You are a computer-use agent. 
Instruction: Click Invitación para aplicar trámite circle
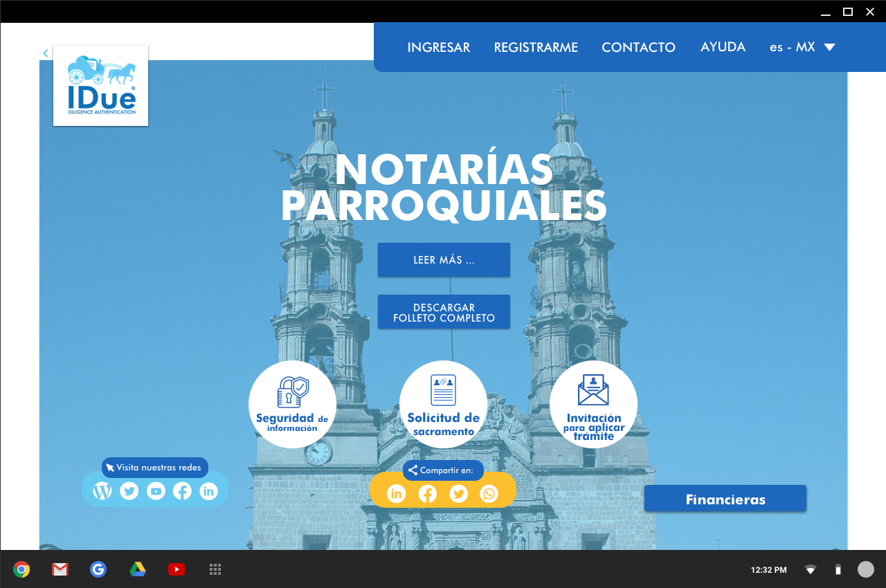[x=593, y=404]
